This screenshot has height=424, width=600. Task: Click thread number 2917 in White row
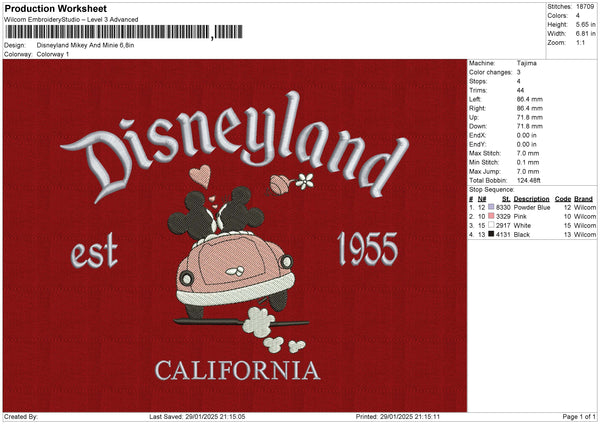(503, 225)
